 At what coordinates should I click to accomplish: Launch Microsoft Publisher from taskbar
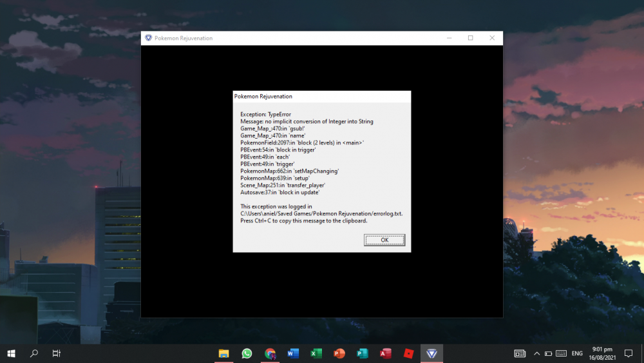[x=363, y=353]
